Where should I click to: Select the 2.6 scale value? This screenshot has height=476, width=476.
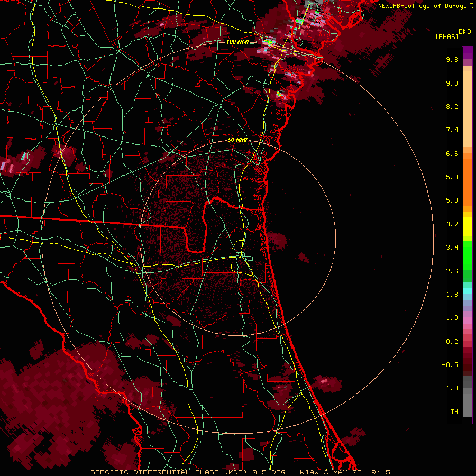[452, 271]
